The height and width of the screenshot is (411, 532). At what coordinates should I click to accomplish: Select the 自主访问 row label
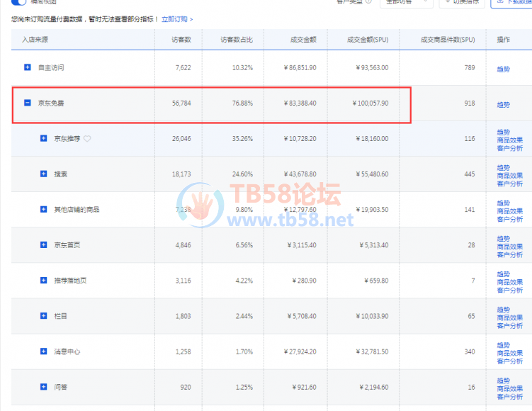click(x=51, y=67)
